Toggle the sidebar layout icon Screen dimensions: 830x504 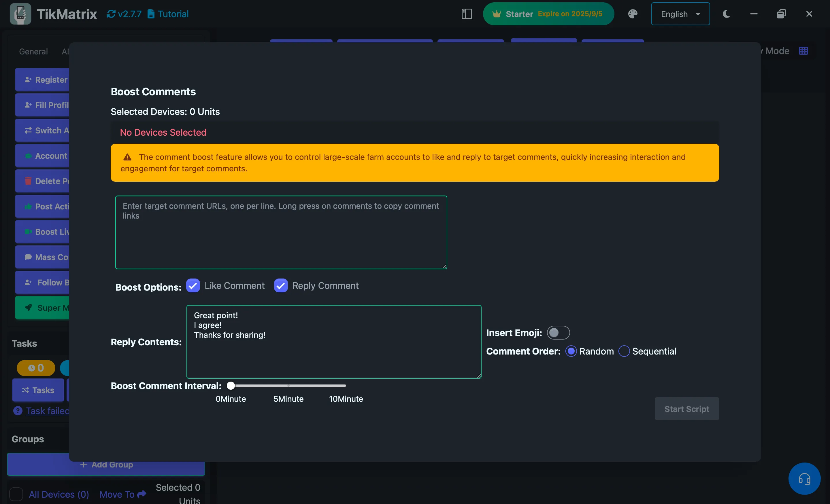[x=467, y=14]
